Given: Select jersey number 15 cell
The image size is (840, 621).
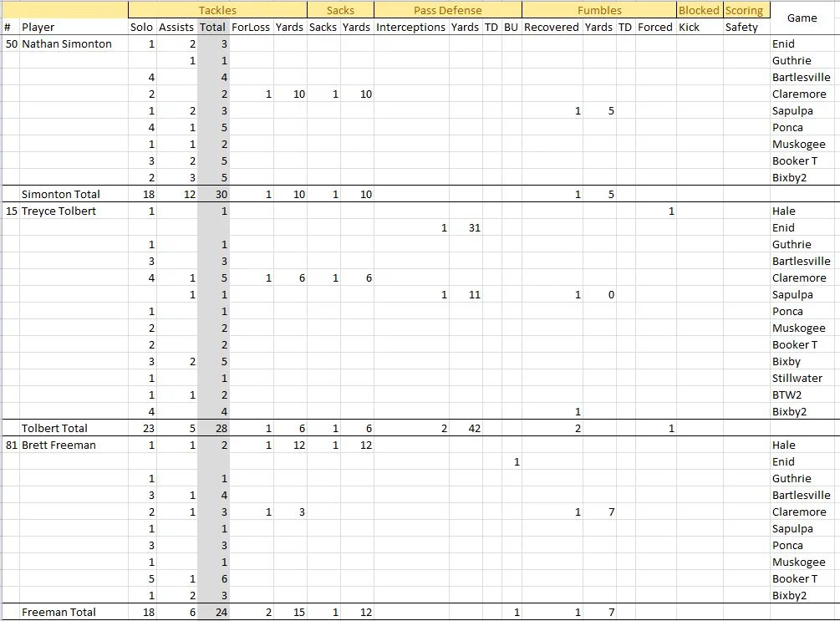Looking at the screenshot, I should click(11, 211).
